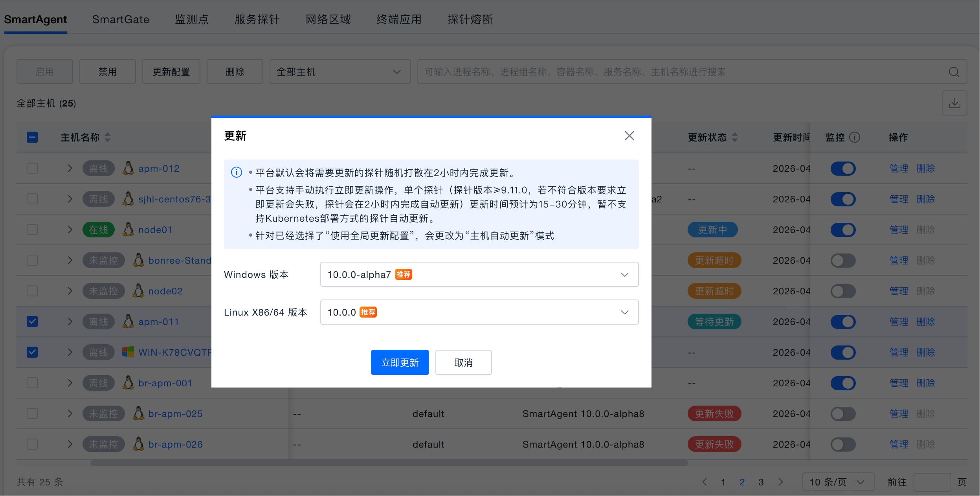Expand the apm-012 row
980x496 pixels.
70,168
